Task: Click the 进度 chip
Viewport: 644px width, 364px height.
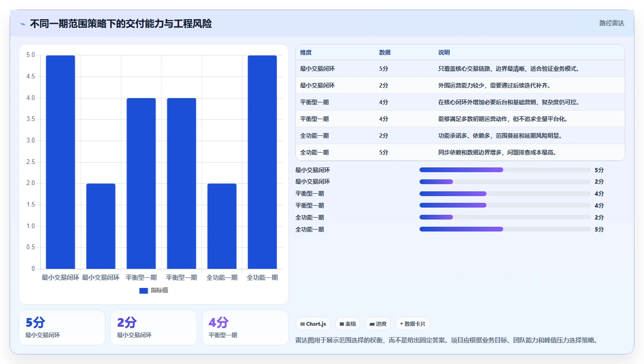Action: click(378, 324)
